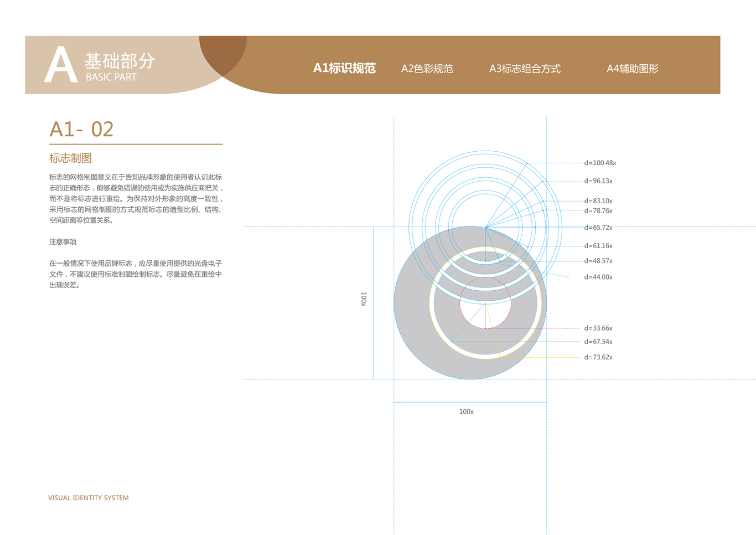
Task: Switch to A3标志组合方式 tab
Action: coord(525,69)
